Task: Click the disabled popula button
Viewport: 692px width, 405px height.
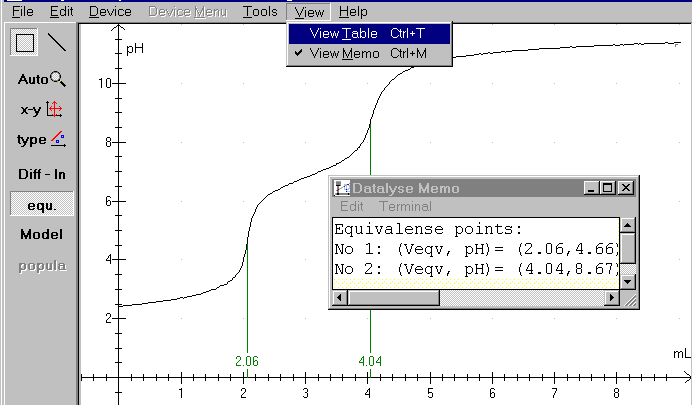Action: click(x=41, y=266)
